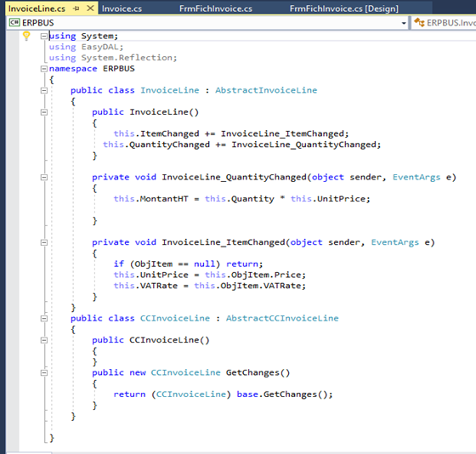Open the FrmFichInvoice.cs tab
This screenshot has width=476, height=454.
tap(216, 9)
